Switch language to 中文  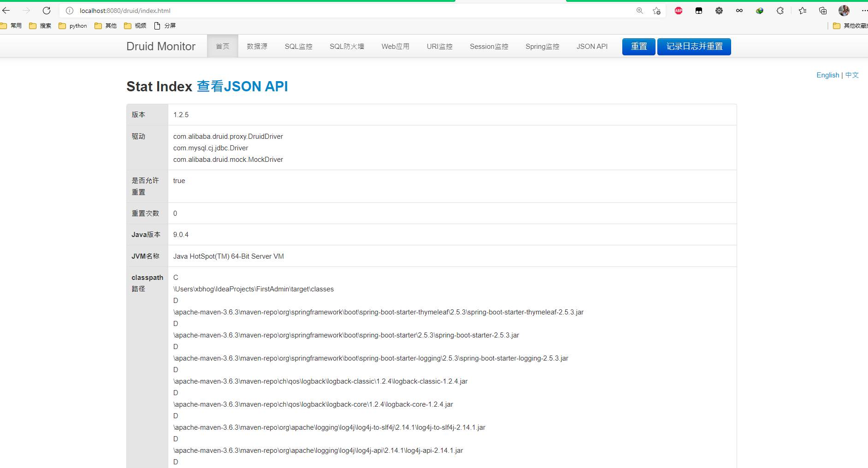click(x=852, y=75)
